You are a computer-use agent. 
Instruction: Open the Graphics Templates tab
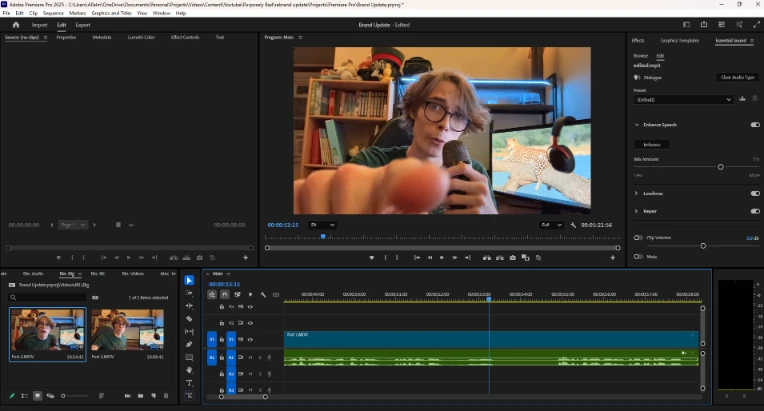click(680, 40)
